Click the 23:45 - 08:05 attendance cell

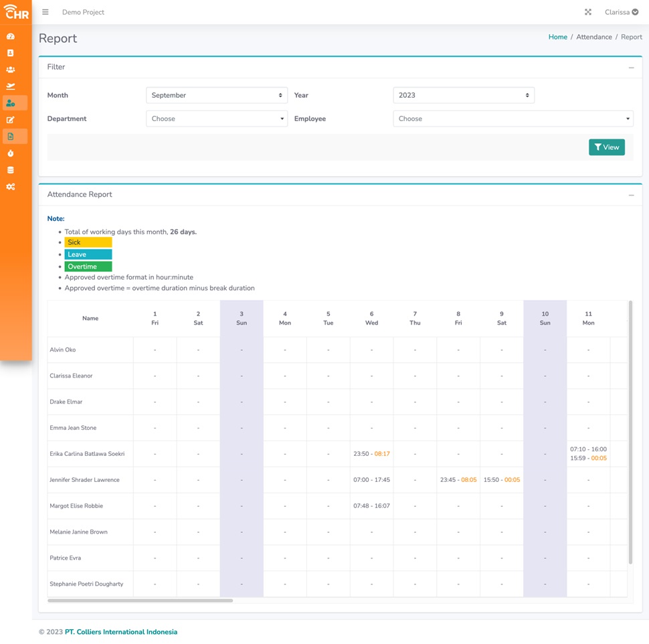pos(458,479)
